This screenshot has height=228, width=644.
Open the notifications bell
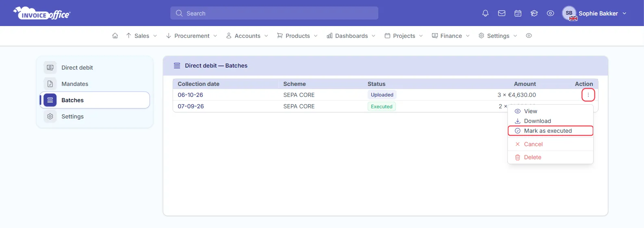(x=485, y=13)
